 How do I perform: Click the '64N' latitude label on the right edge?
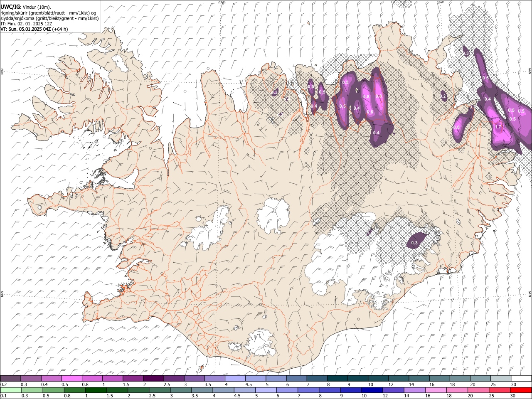click(x=530, y=293)
